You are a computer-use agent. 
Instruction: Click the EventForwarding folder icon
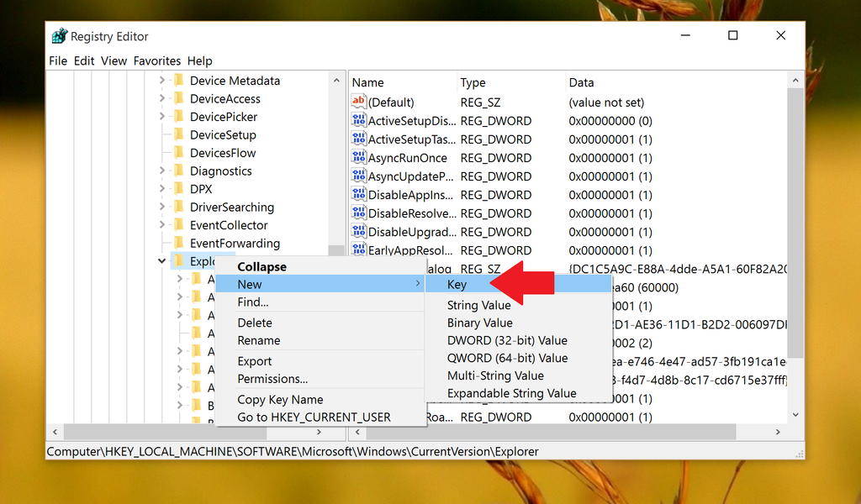(x=179, y=244)
